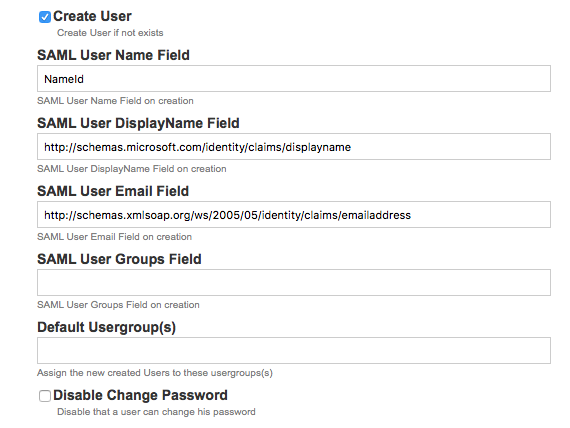Viewport: 570px width, 428px height.
Task: Click the SAML User DisplayName Field heading
Action: coord(138,123)
